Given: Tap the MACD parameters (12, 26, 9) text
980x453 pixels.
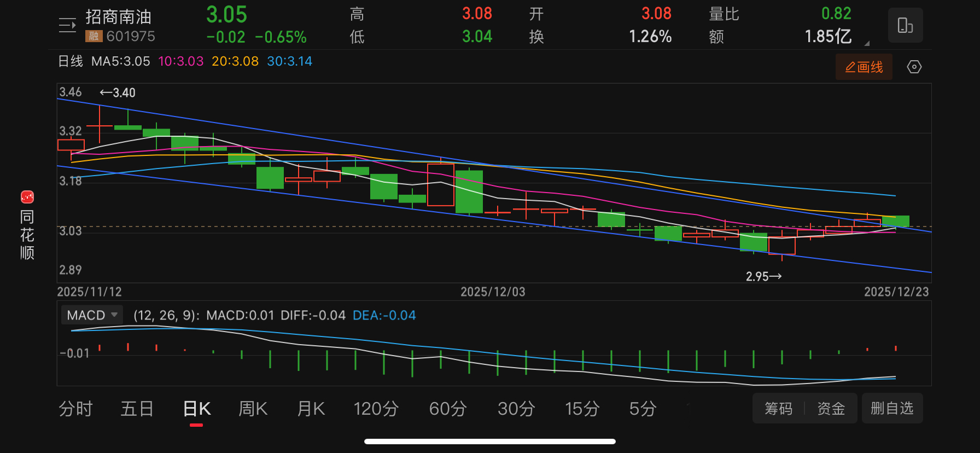Looking at the screenshot, I should click(166, 315).
